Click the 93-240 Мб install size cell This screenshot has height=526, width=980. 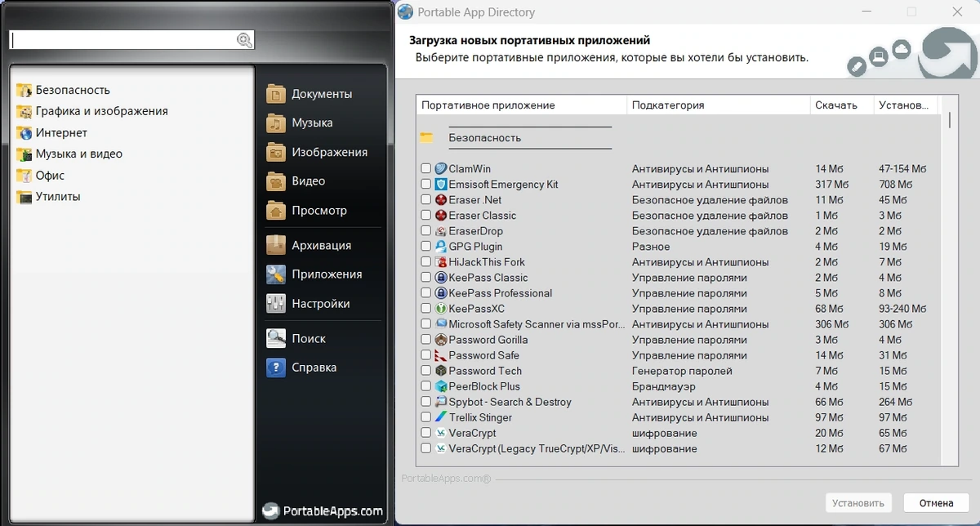coord(902,309)
